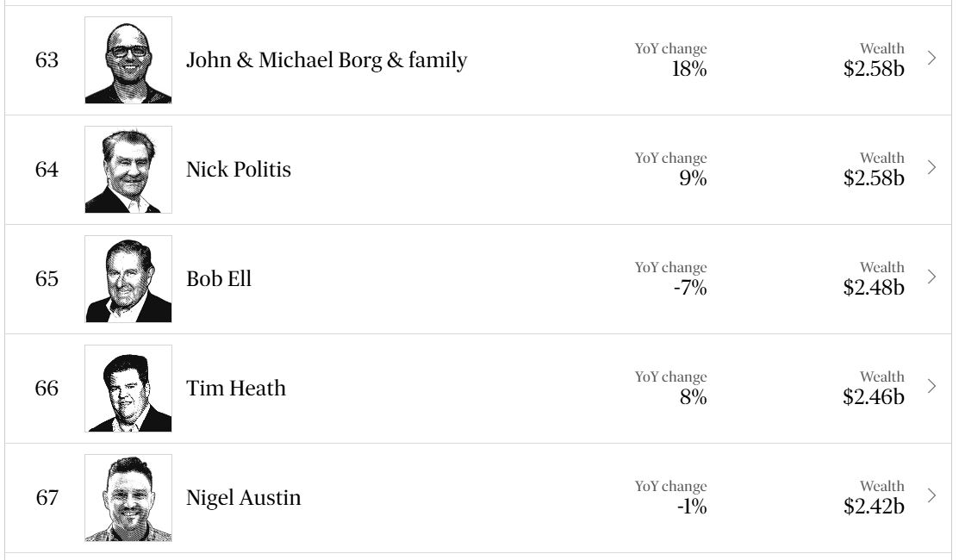Click Nigel Austin's $2.42b wealth value
This screenshot has width=959, height=560.
point(874,506)
